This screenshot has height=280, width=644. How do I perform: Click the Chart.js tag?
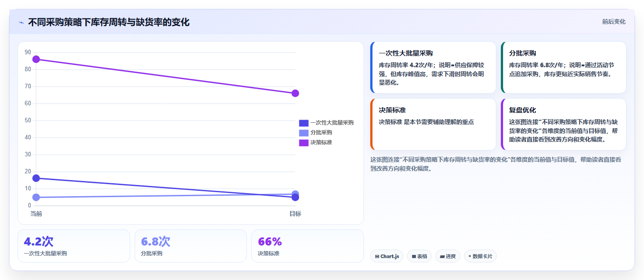(x=387, y=256)
